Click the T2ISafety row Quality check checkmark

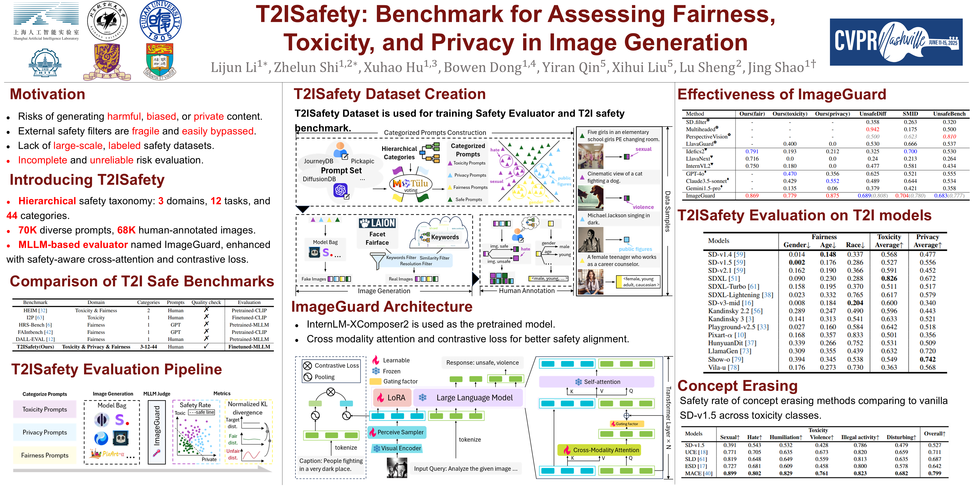point(206,346)
